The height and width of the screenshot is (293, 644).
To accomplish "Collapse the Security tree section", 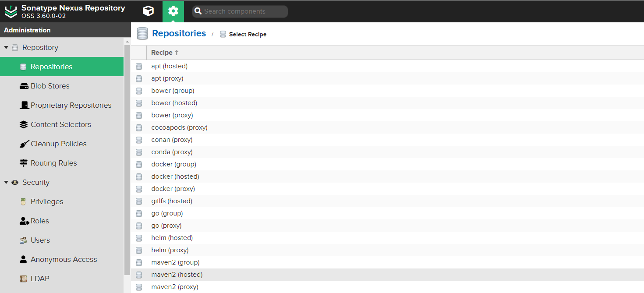I will 6,183.
